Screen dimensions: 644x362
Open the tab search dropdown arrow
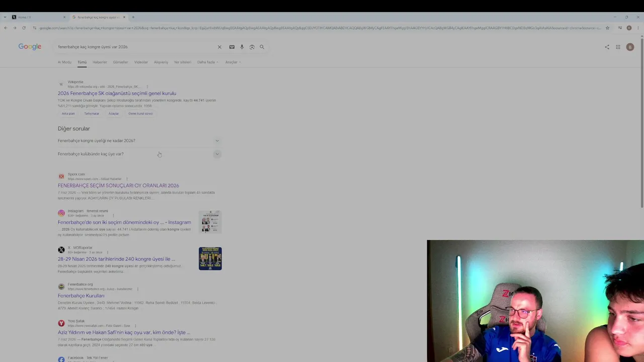[5, 17]
